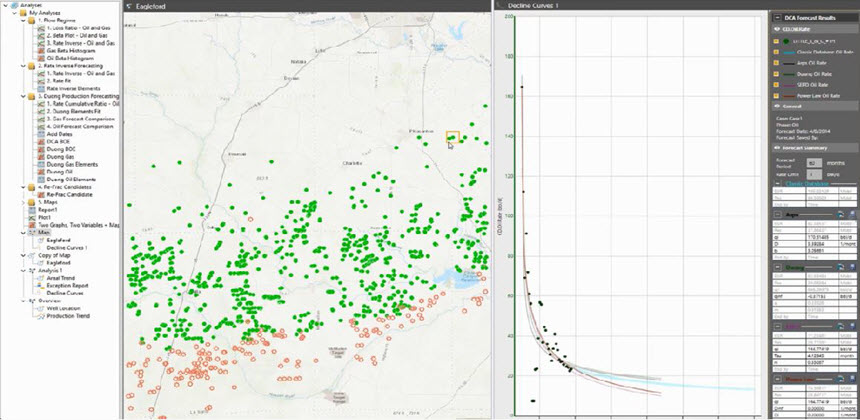The width and height of the screenshot is (860, 420).
Task: Click the Decline Curves 1 panel icon
Action: [501, 6]
